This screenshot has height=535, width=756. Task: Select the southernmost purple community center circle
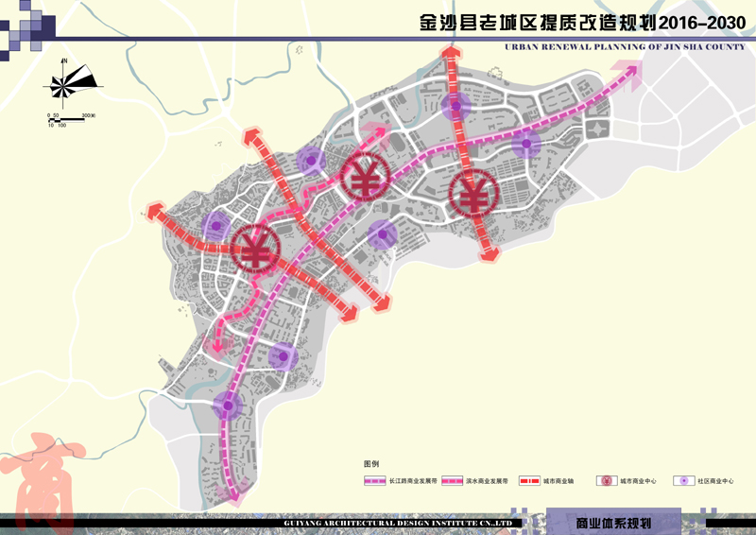tap(227, 406)
